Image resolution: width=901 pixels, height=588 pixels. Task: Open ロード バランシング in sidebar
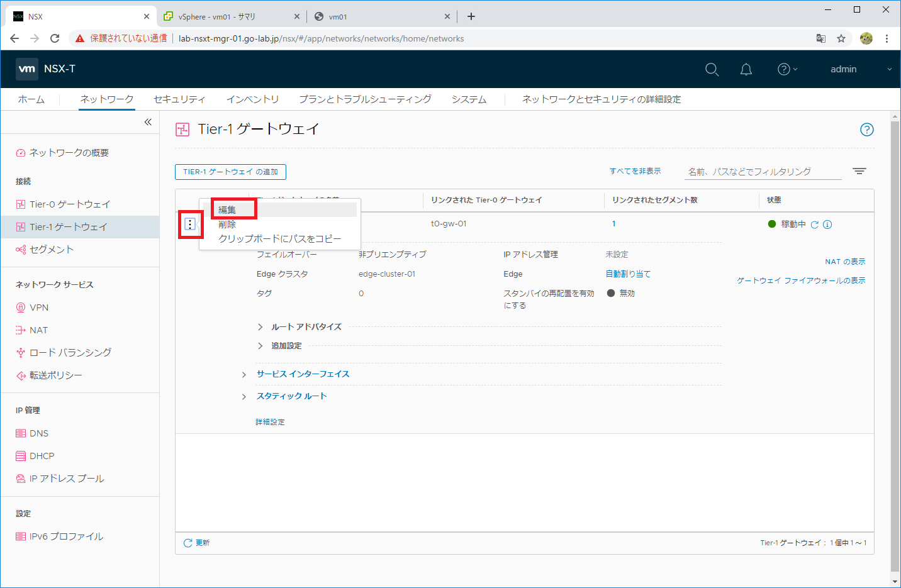[x=70, y=353]
